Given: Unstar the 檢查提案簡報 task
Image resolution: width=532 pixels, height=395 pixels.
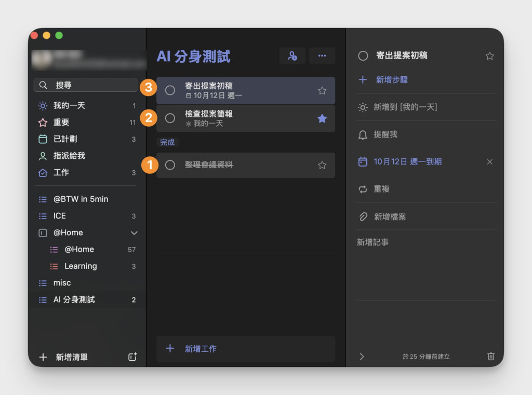Looking at the screenshot, I should click(322, 118).
